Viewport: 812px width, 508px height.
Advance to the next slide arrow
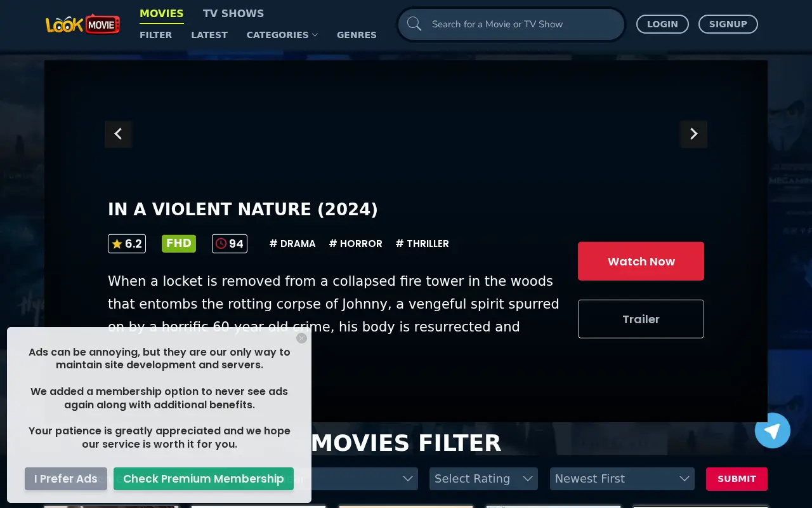[693, 134]
